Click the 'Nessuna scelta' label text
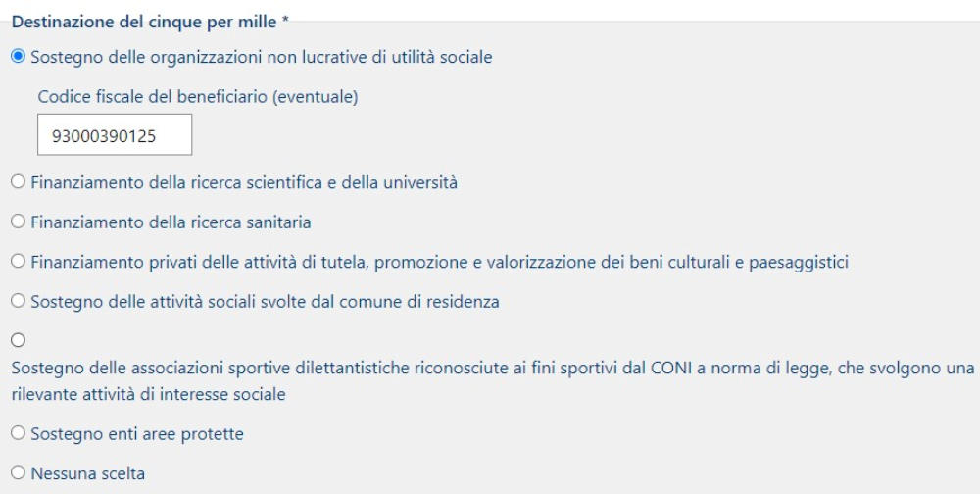 click(87, 474)
